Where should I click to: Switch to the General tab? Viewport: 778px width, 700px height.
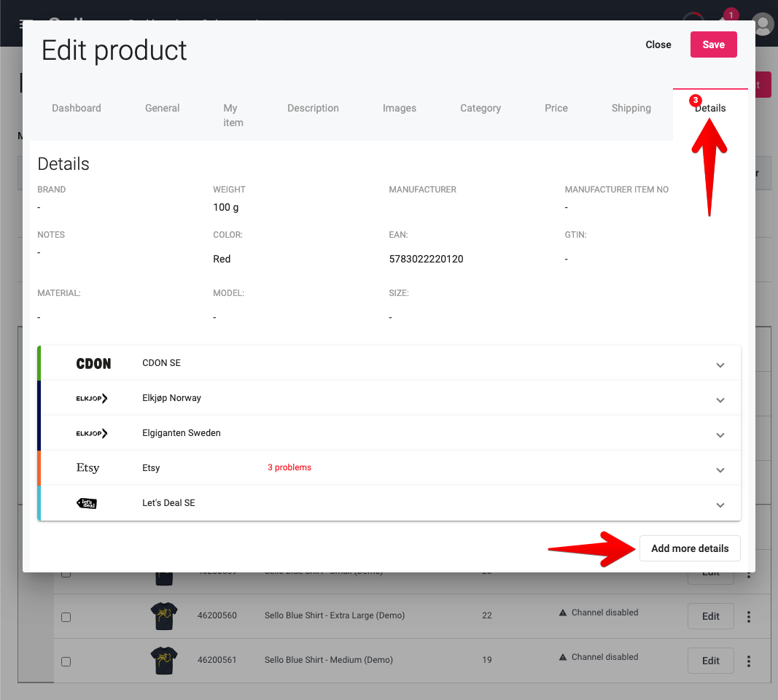tap(163, 108)
